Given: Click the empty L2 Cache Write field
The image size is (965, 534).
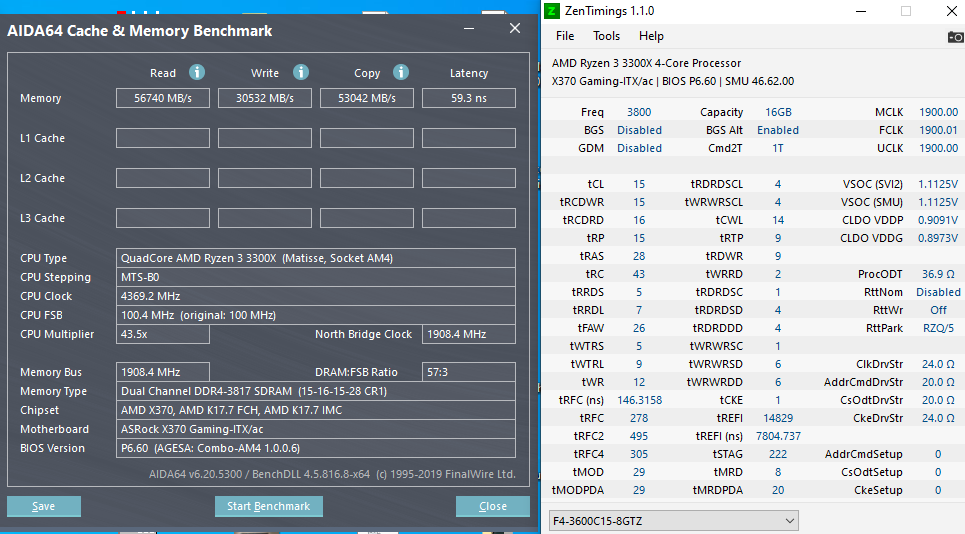Looking at the screenshot, I should click(265, 178).
